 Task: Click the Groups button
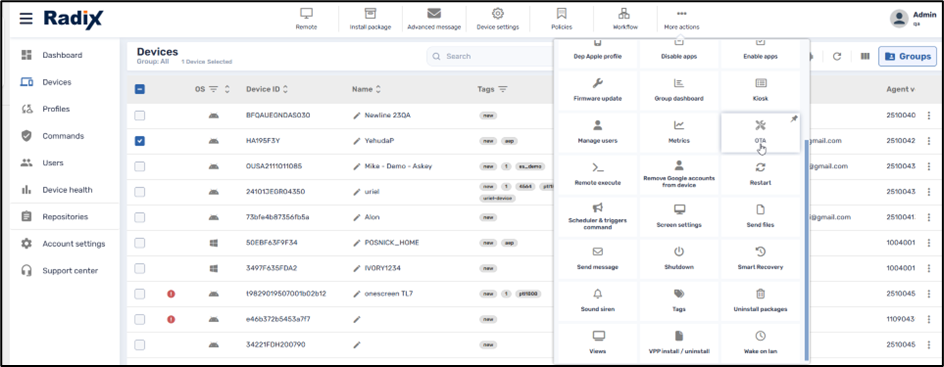(x=907, y=56)
